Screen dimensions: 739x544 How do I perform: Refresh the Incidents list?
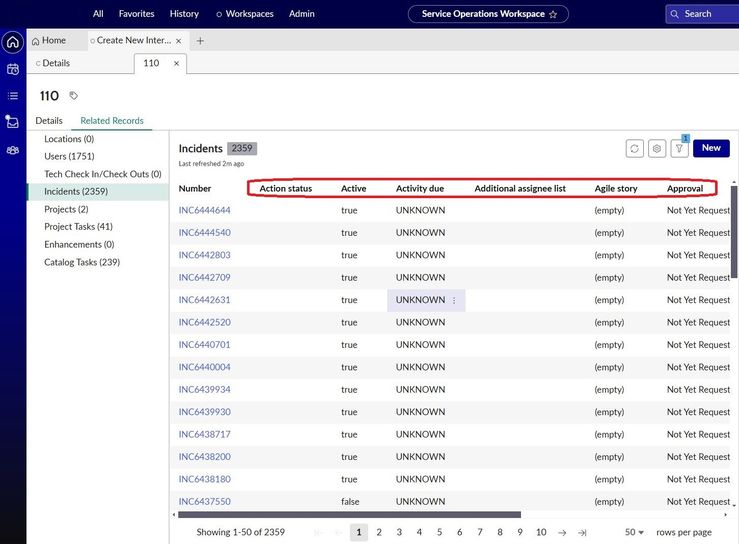[634, 148]
